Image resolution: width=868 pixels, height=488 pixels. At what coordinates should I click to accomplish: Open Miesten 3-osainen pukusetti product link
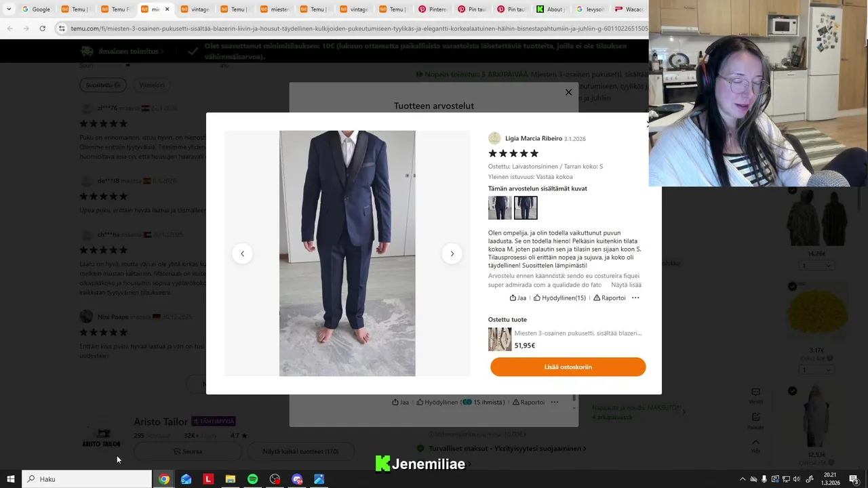click(578, 333)
